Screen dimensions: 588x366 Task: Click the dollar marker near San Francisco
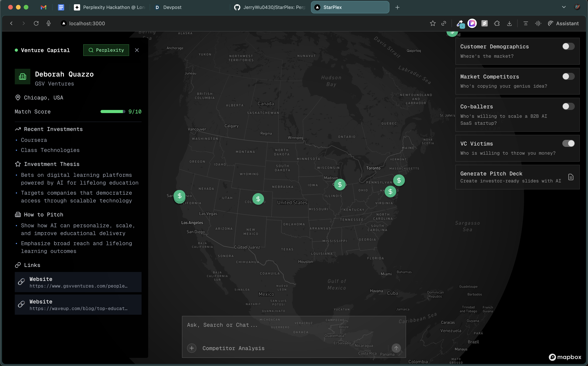pyautogui.click(x=179, y=196)
